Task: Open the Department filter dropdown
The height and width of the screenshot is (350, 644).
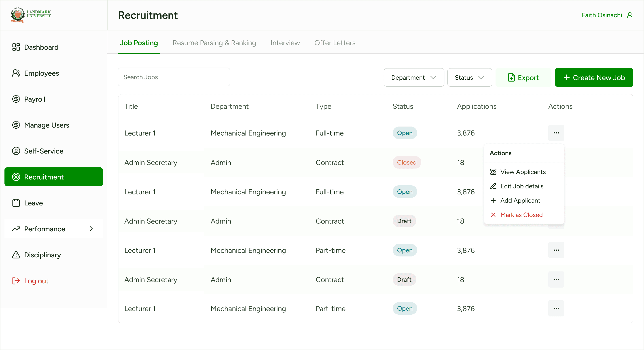Action: pos(414,78)
